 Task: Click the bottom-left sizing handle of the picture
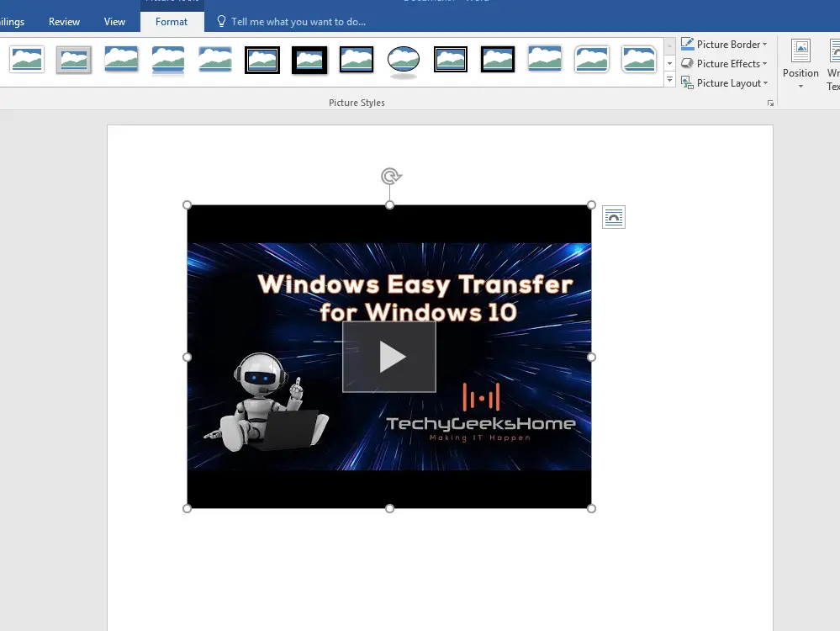pyautogui.click(x=187, y=508)
